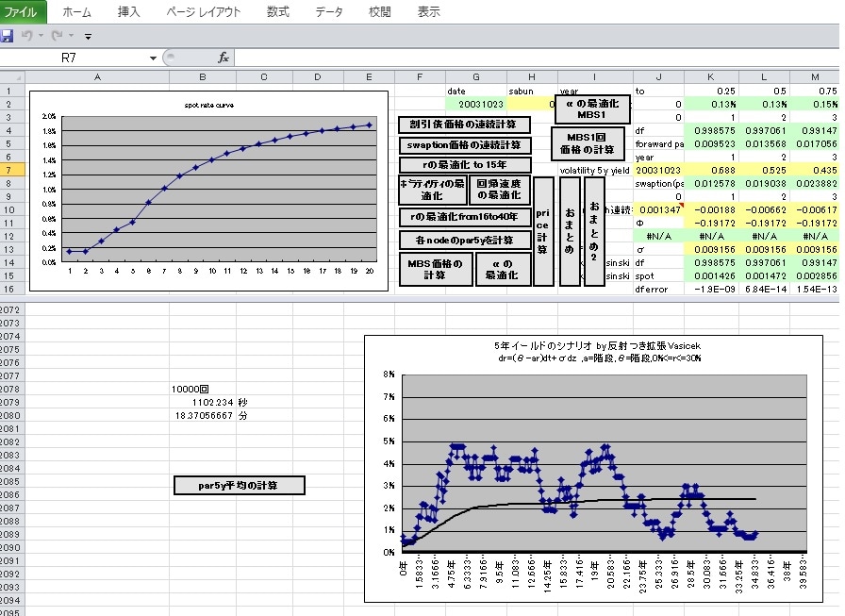Viewport: 845px width, 616px height.
Task: Click the Undo arrow icon
Action: (x=26, y=36)
